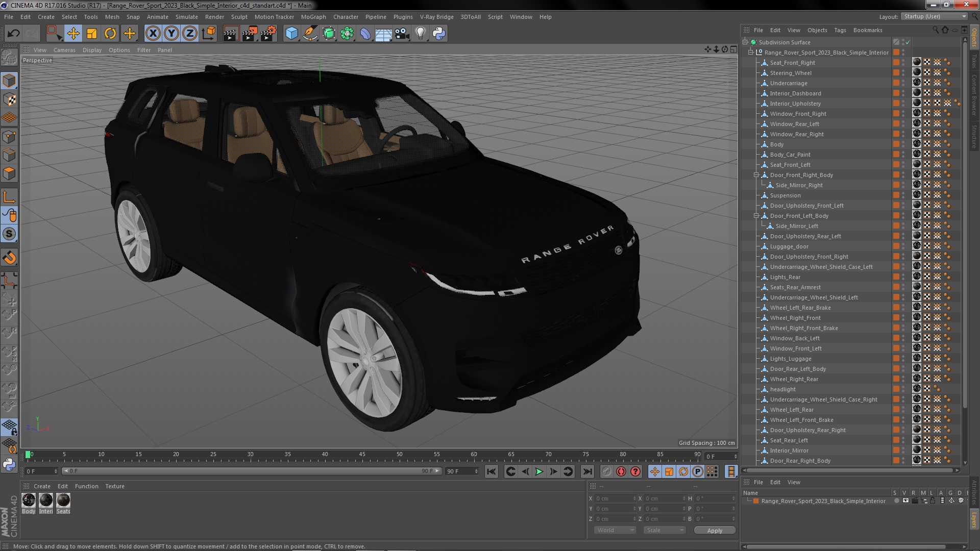Image resolution: width=980 pixels, height=551 pixels.
Task: Go to end of animation
Action: 587,471
